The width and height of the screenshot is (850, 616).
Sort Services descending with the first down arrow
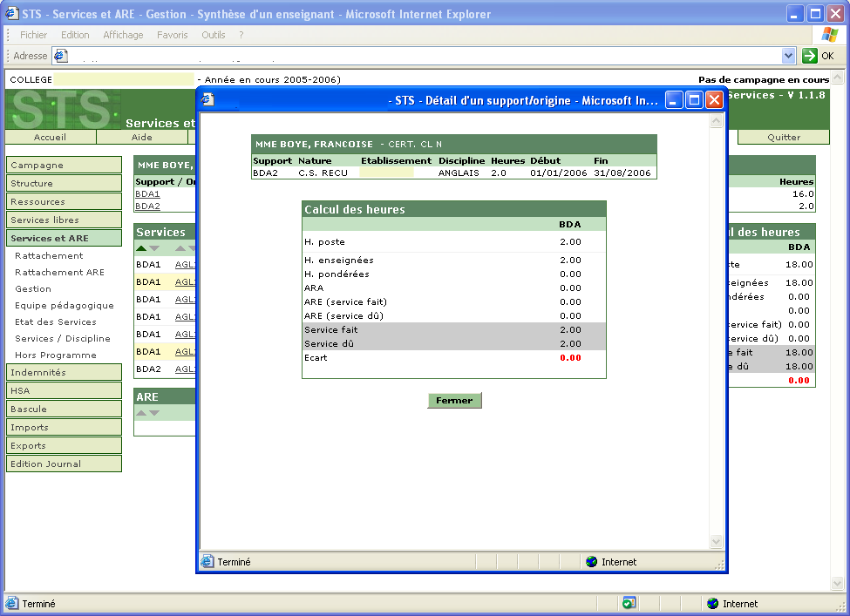coord(154,248)
